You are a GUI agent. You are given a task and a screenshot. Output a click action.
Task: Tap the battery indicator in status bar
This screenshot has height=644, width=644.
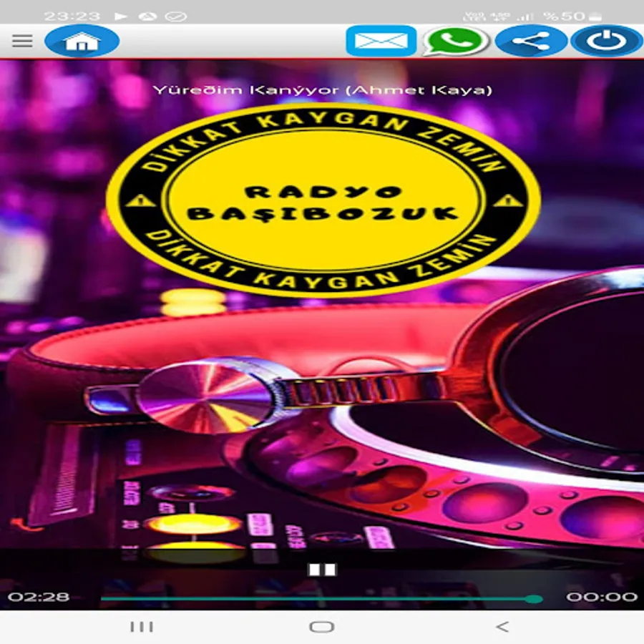(595, 16)
